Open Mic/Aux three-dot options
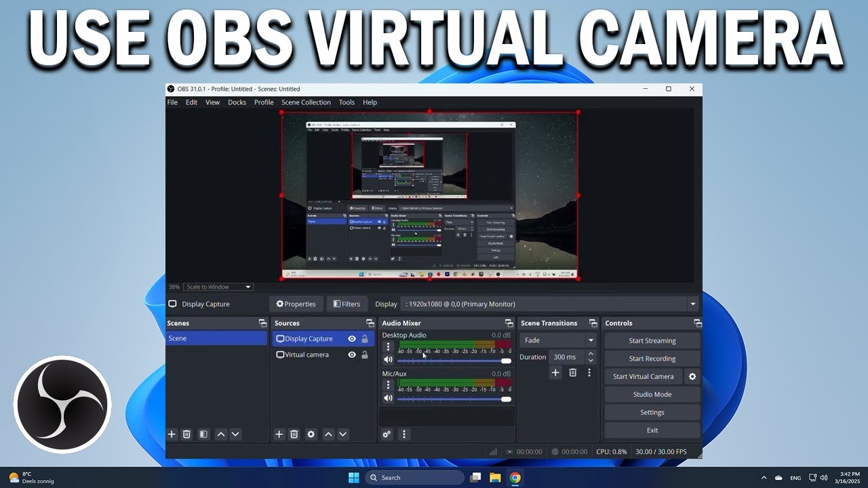Image resolution: width=868 pixels, height=488 pixels. pos(389,385)
